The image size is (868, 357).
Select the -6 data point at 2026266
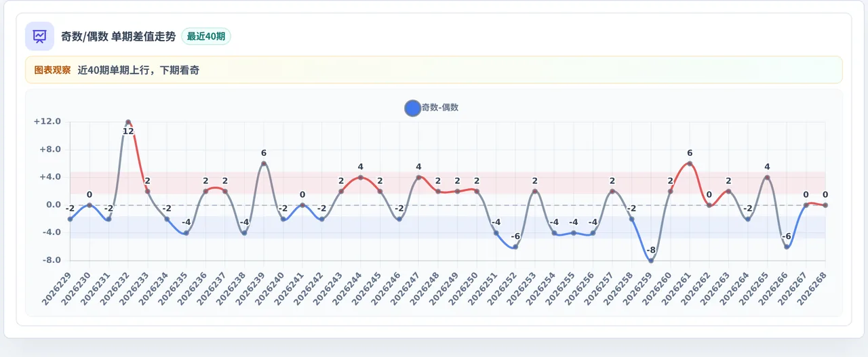point(787,247)
